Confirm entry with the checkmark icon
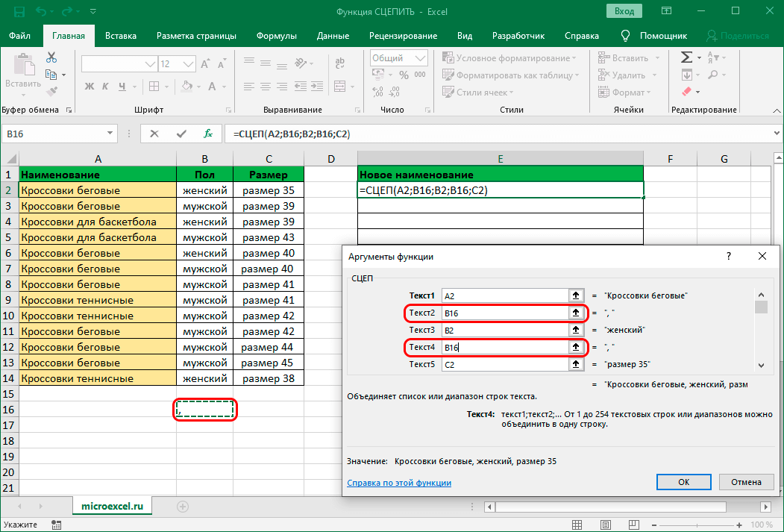 (x=181, y=134)
